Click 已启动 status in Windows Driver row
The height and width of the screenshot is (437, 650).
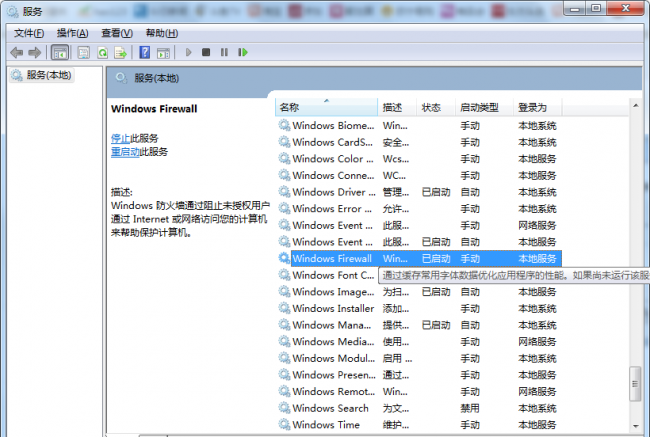(436, 192)
